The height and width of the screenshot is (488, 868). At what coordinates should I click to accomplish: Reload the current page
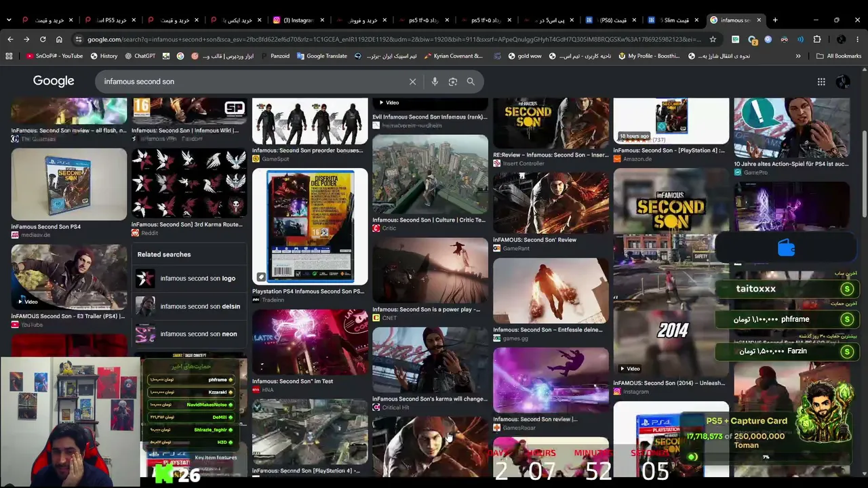[x=43, y=39]
